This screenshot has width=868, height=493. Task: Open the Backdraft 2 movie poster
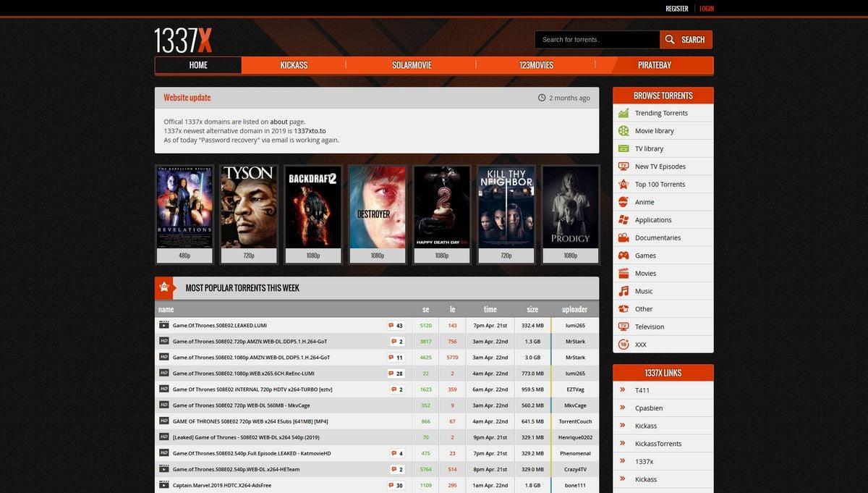(313, 215)
